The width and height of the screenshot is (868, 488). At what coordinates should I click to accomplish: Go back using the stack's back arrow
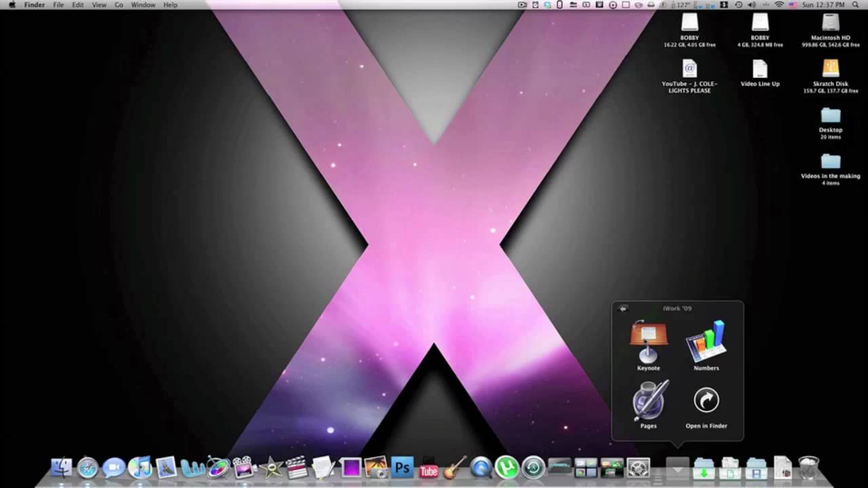pyautogui.click(x=623, y=308)
